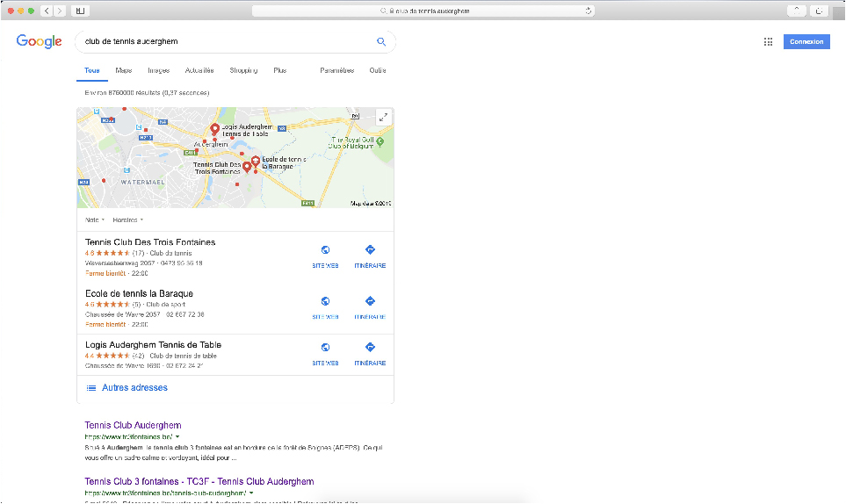Click the Ecole de tennis la Baraque map pin

(x=256, y=162)
